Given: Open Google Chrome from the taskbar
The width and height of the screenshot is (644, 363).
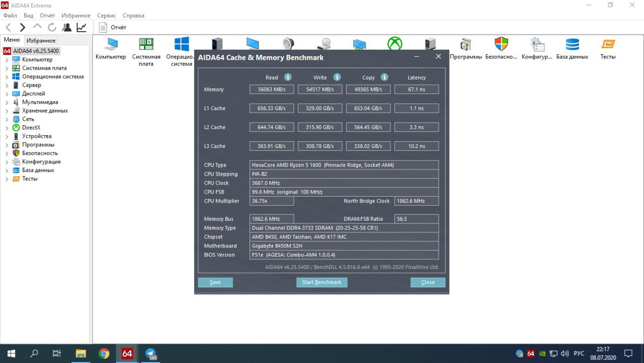Looking at the screenshot, I should [x=104, y=353].
